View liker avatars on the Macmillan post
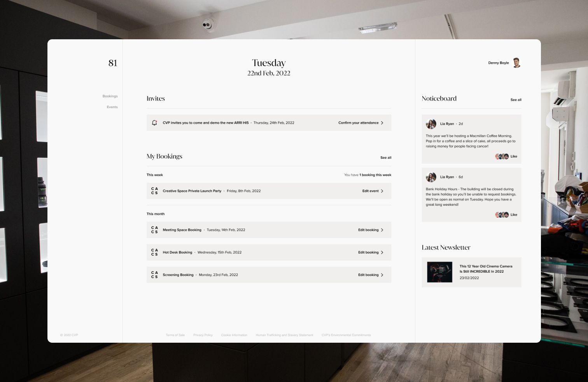588x382 pixels. click(502, 156)
